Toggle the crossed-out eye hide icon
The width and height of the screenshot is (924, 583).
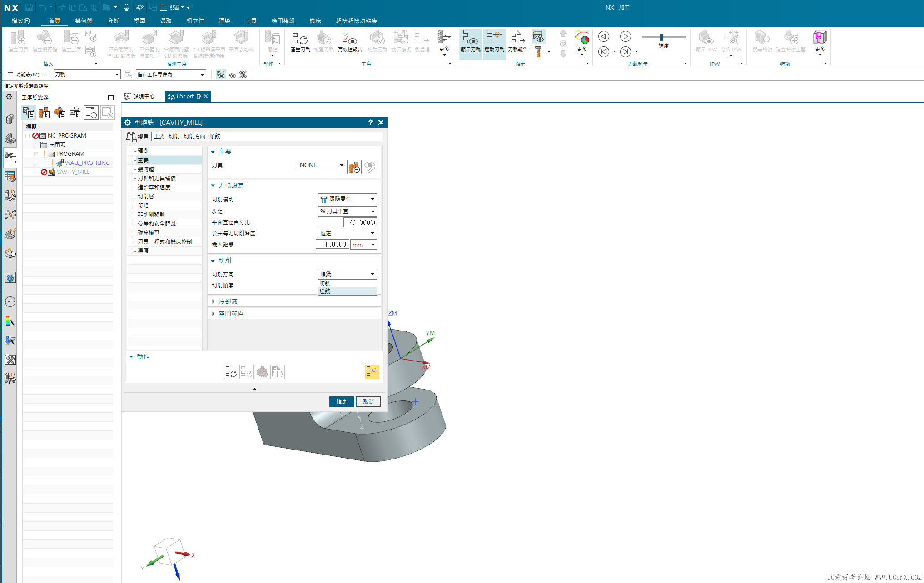tap(243, 74)
